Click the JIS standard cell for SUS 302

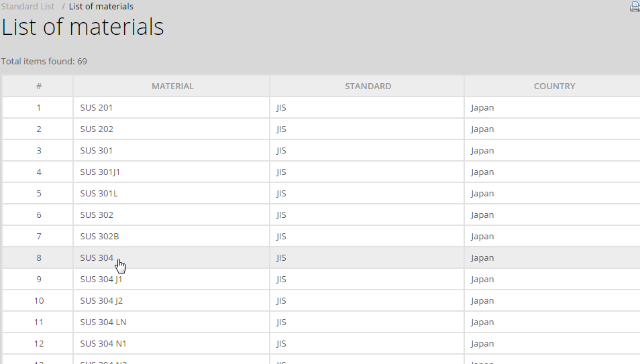point(281,215)
